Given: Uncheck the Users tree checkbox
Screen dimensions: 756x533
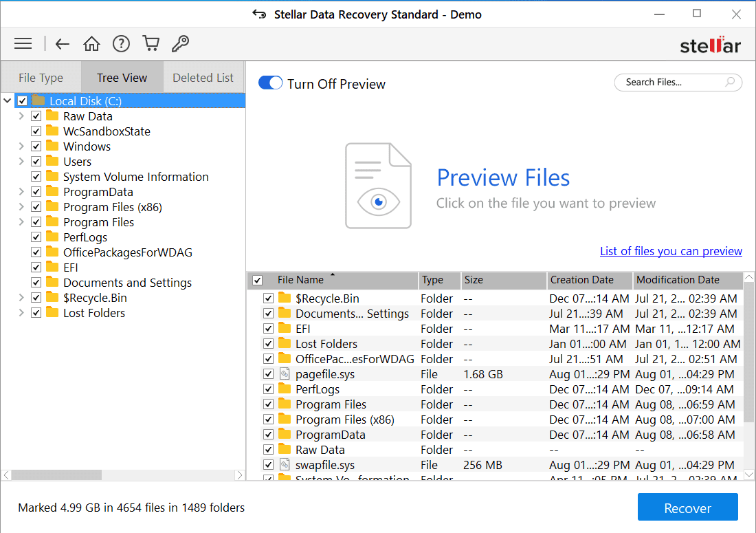Looking at the screenshot, I should tap(36, 161).
